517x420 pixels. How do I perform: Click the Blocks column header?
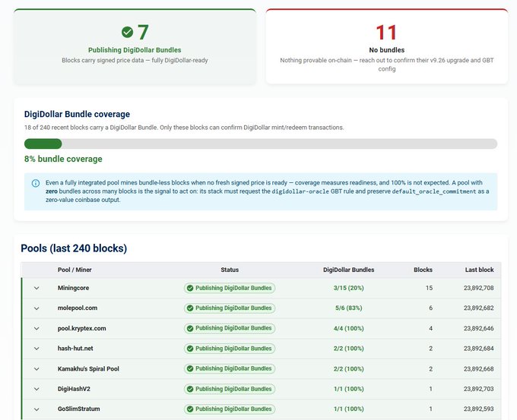[x=423, y=270]
